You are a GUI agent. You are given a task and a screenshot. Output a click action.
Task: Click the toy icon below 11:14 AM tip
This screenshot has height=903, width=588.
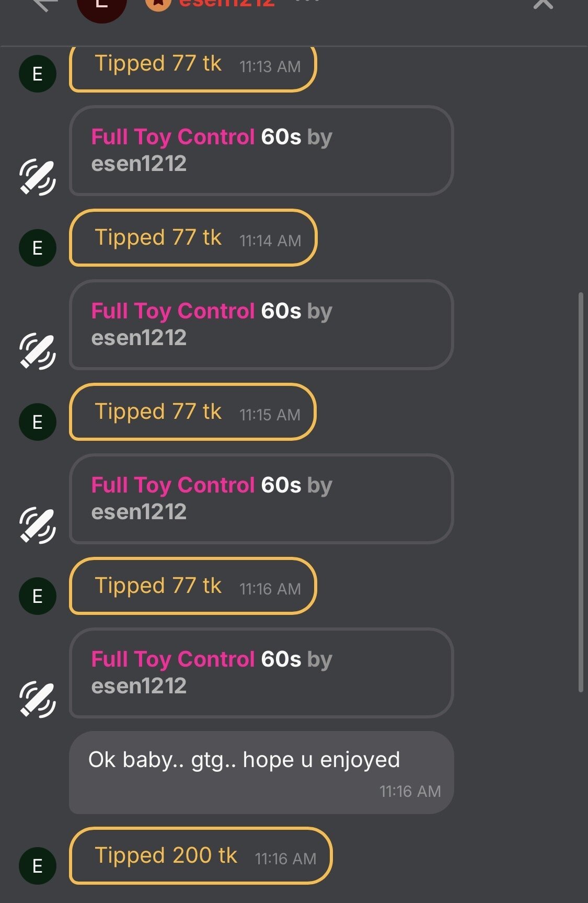coord(38,351)
